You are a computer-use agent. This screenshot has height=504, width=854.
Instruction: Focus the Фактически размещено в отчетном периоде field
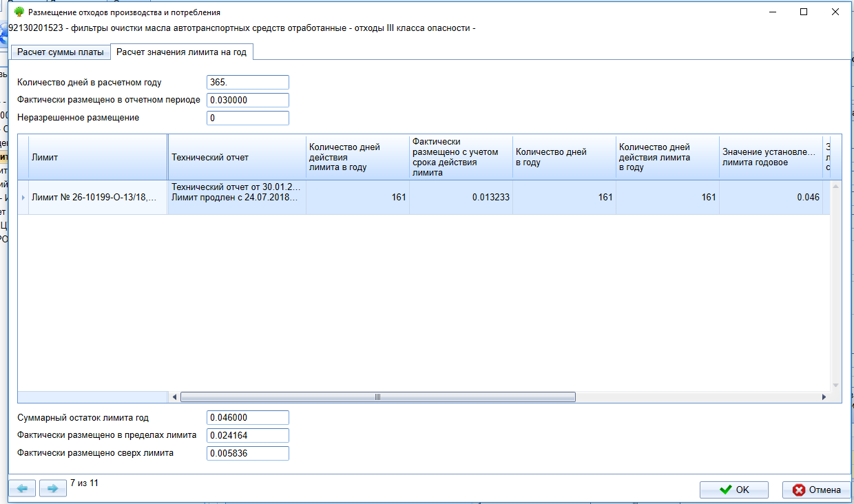click(247, 101)
